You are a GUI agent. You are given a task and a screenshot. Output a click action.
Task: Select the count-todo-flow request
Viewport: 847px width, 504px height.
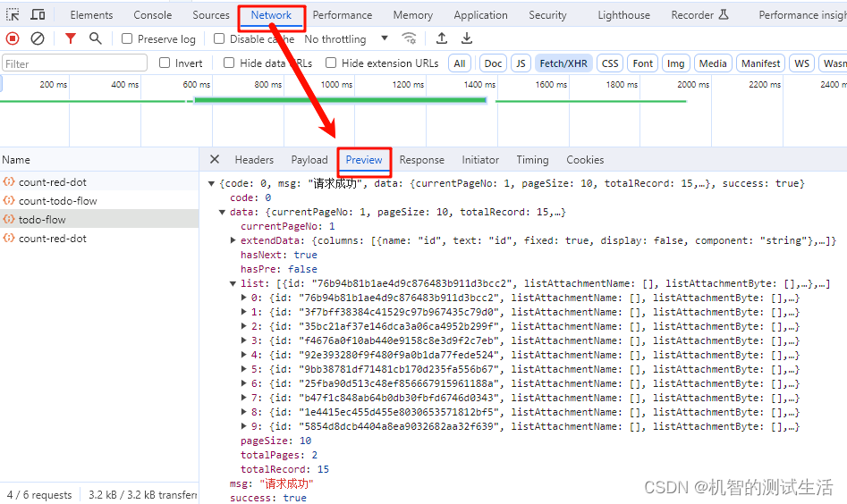[x=99, y=201]
